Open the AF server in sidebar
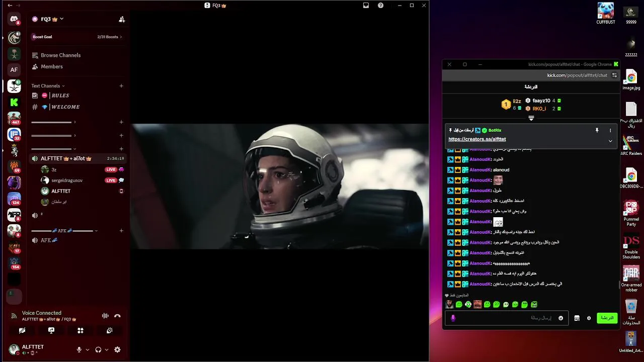 14,70
